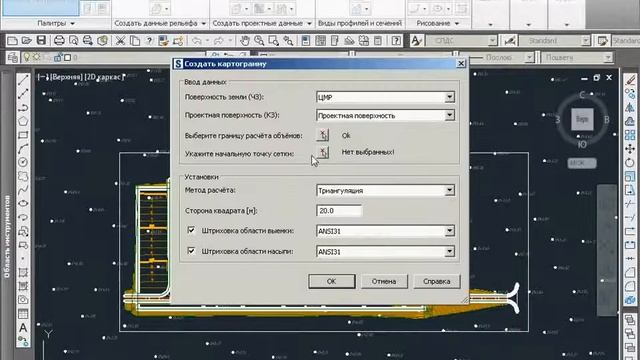Click the OK button in the dialog
Image resolution: width=640 pixels, height=360 pixels.
[331, 281]
